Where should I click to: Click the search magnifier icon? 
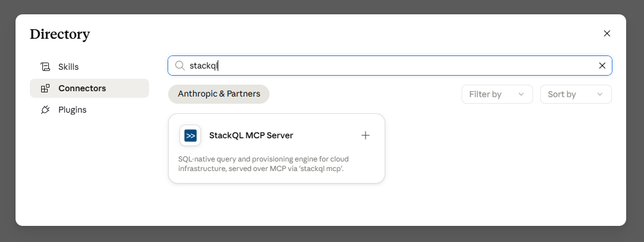(x=180, y=66)
